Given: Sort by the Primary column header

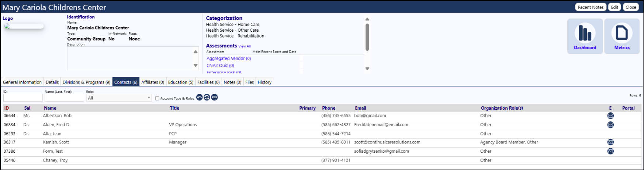Looking at the screenshot, I should 308,108.
